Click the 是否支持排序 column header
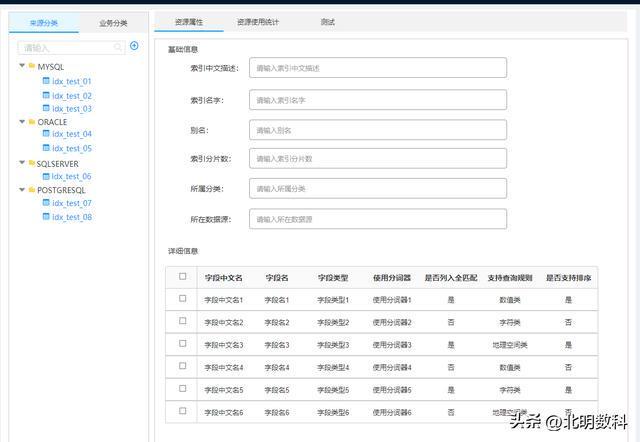640x442 pixels. point(569,278)
